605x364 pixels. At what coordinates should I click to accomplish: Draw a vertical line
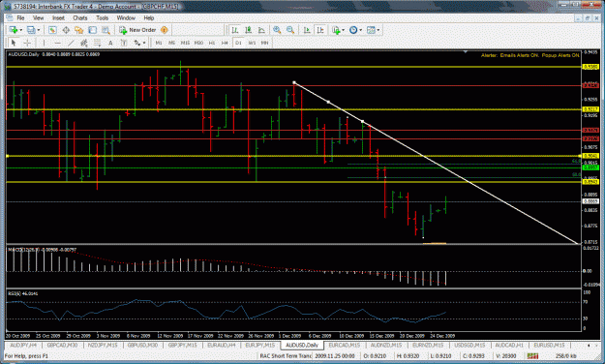click(x=44, y=43)
